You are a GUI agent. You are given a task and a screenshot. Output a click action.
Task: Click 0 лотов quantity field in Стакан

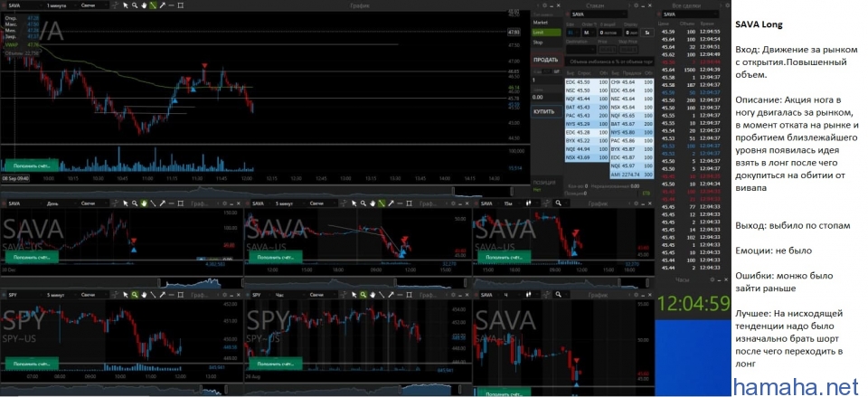(x=610, y=33)
